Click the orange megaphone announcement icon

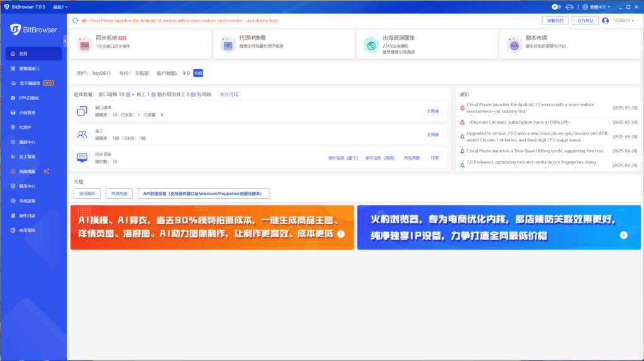pos(84,21)
